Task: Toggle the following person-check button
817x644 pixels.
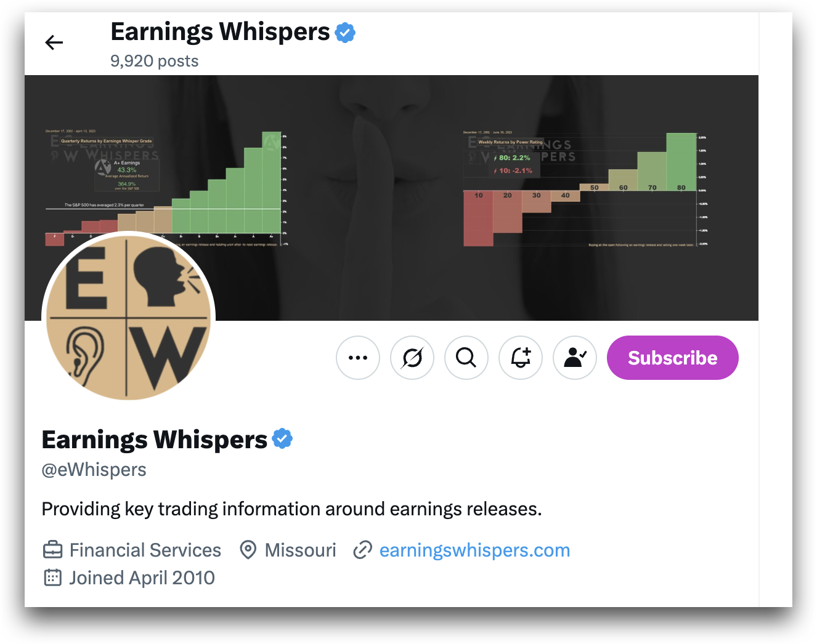Action: [575, 358]
